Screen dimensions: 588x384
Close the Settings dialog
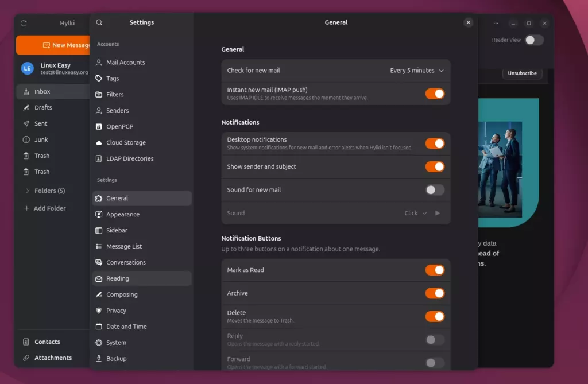pyautogui.click(x=469, y=22)
